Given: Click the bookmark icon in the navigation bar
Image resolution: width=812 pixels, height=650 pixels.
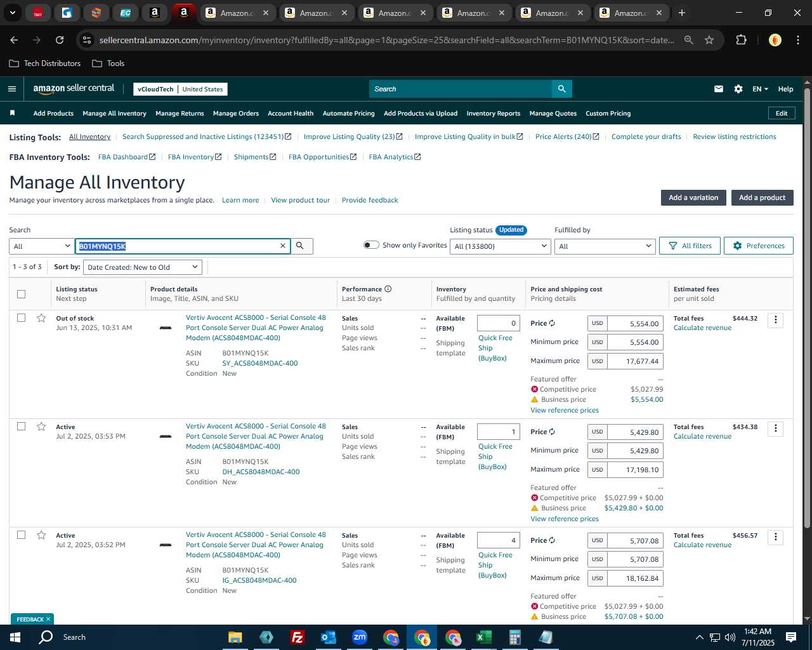Looking at the screenshot, I should click(x=12, y=113).
